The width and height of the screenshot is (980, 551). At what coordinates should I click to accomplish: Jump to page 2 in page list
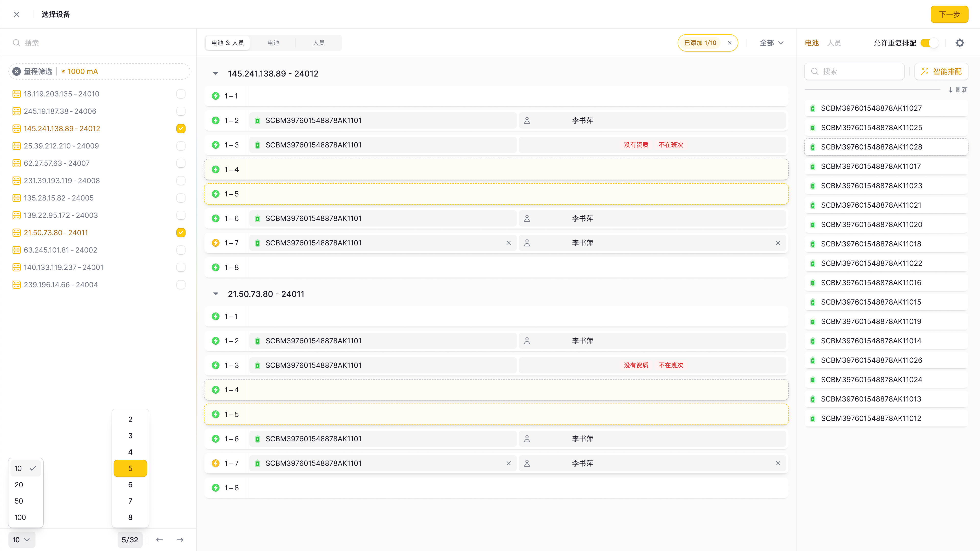tap(130, 419)
